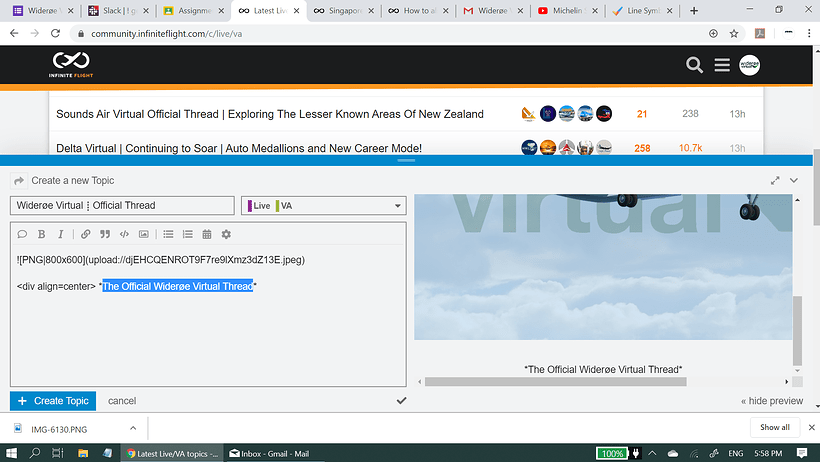This screenshot has width=820, height=462.
Task: Close the Latest Live tab
Action: (296, 10)
